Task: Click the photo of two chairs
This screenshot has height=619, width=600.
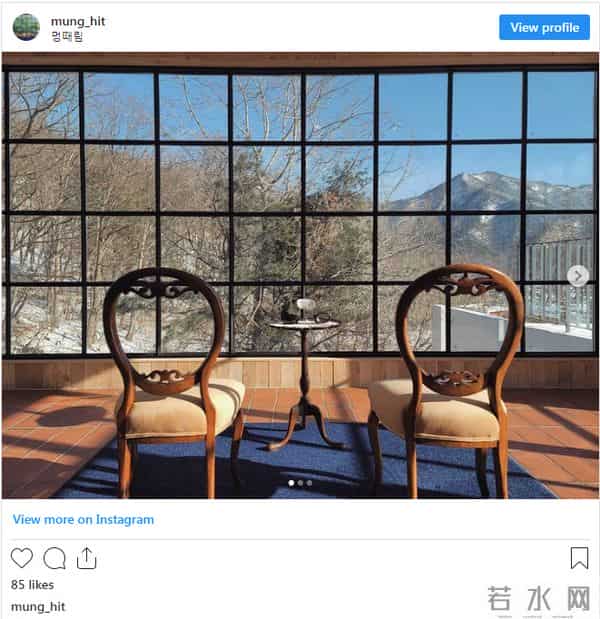Action: click(300, 275)
